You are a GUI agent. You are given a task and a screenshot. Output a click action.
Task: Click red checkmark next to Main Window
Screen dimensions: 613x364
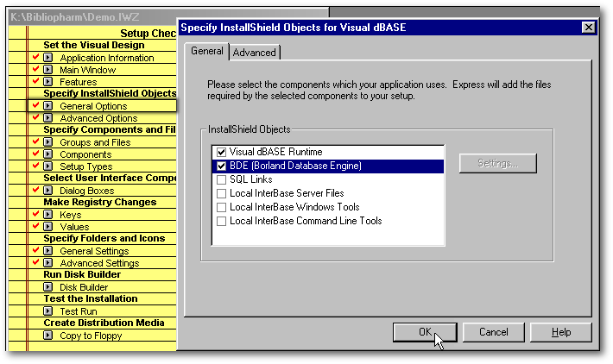35,69
